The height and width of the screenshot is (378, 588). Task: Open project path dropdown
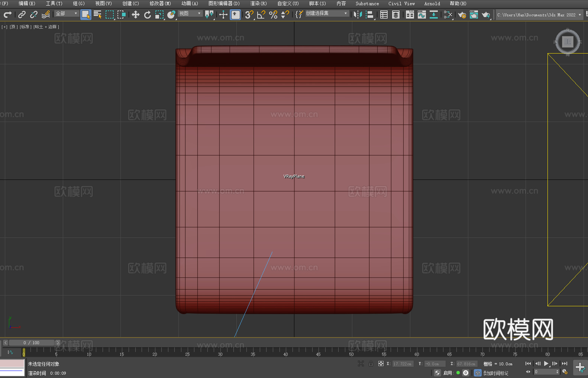click(539, 15)
